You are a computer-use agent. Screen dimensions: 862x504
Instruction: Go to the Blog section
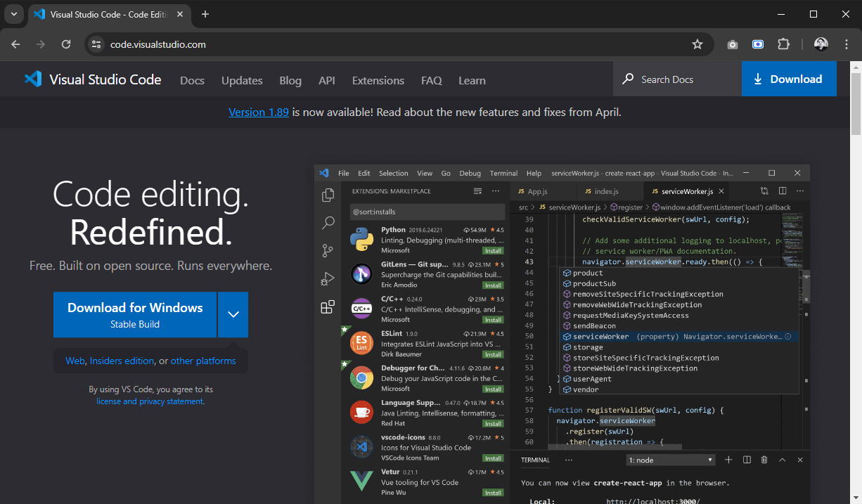pyautogui.click(x=290, y=80)
